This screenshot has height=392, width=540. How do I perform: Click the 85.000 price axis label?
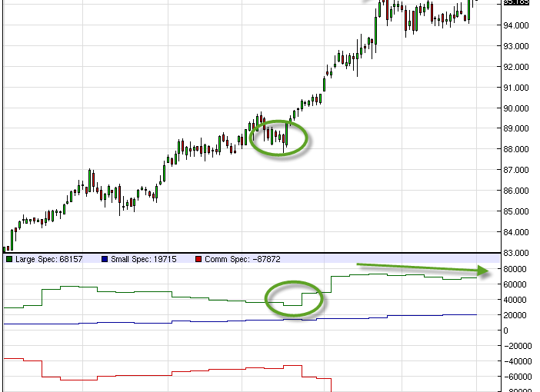pyautogui.click(x=516, y=211)
